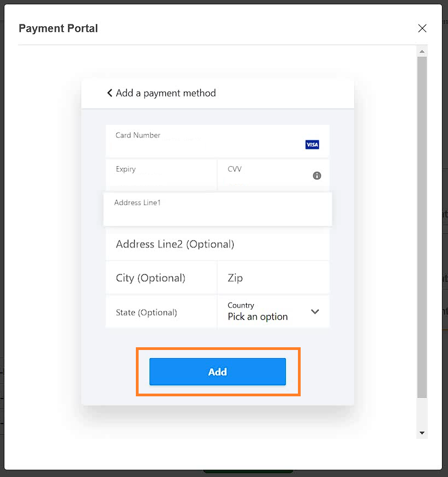The image size is (448, 477).
Task: Click into the State (Optional) field
Action: click(161, 311)
